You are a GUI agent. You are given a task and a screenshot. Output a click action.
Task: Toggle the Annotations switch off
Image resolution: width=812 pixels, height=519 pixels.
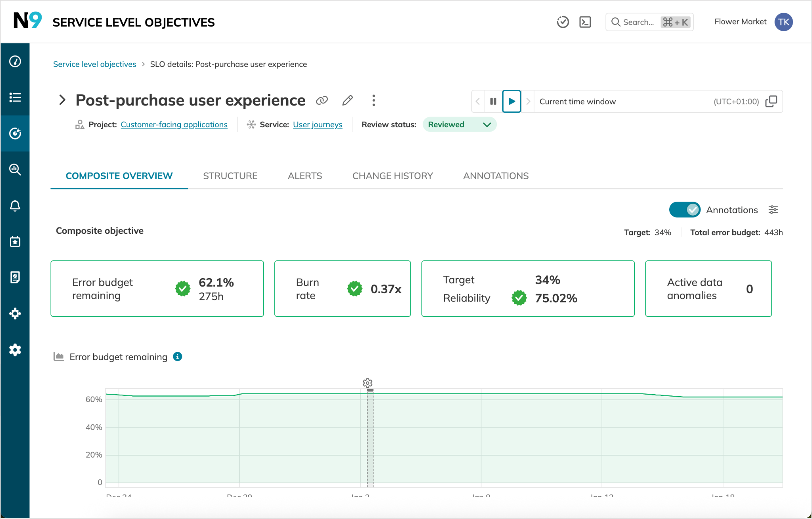point(685,210)
